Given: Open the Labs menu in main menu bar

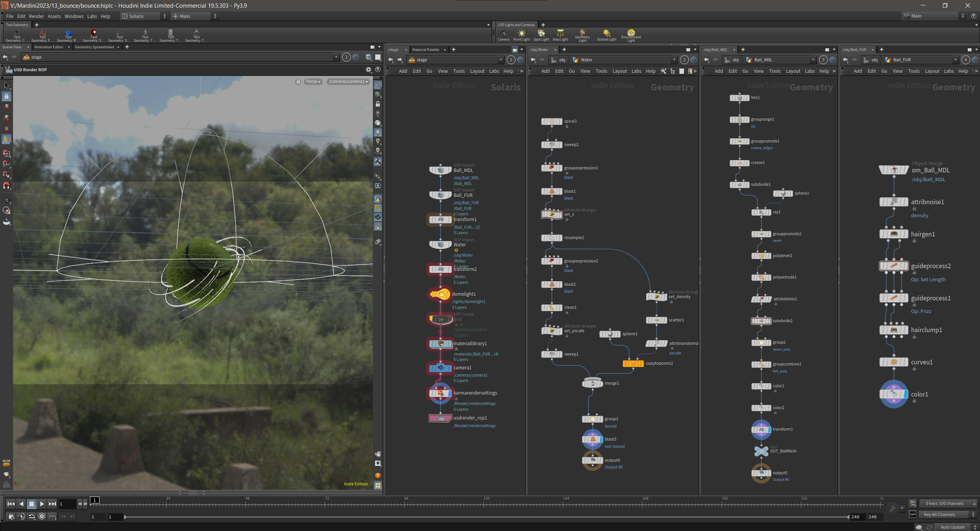Looking at the screenshot, I should click(x=92, y=16).
